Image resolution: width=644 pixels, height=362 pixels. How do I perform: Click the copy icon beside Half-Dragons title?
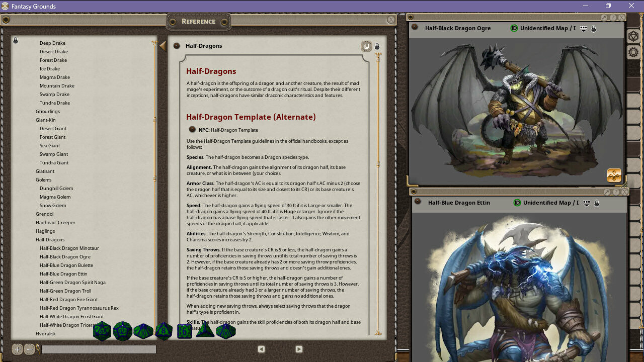pyautogui.click(x=367, y=46)
